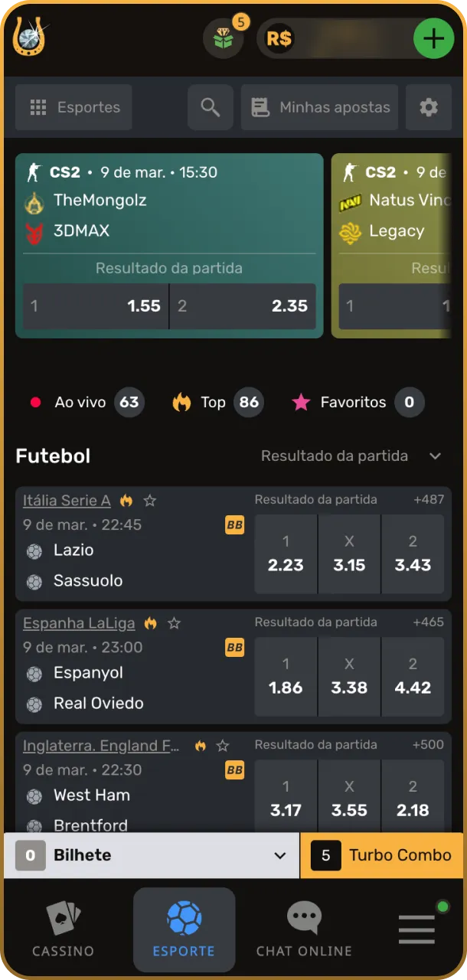Screen dimensions: 467x980
Task: Toggle favorite star on England F league
Action: [222, 745]
